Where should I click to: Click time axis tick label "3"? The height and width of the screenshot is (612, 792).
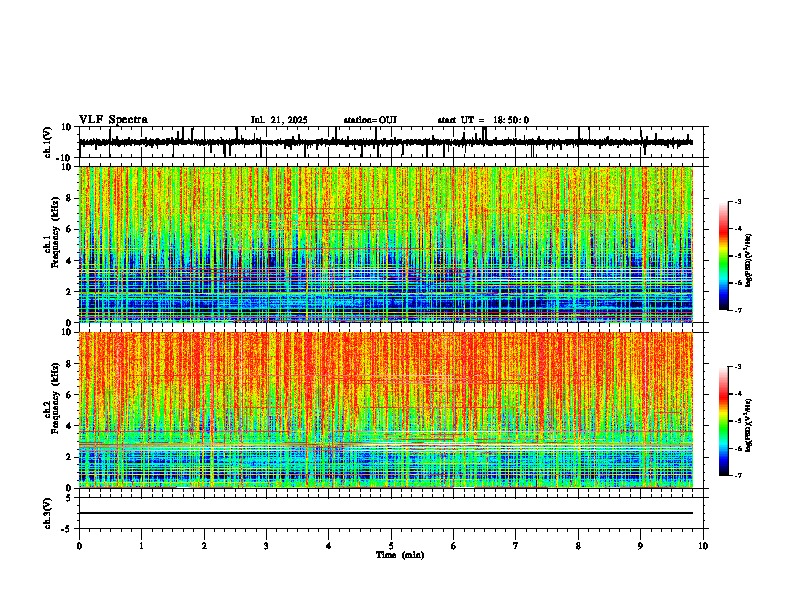click(266, 546)
